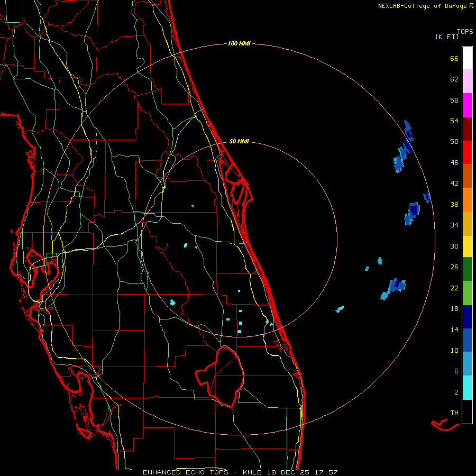Click the navy blue legend swatch
This screenshot has width=476, height=476.
(467, 317)
